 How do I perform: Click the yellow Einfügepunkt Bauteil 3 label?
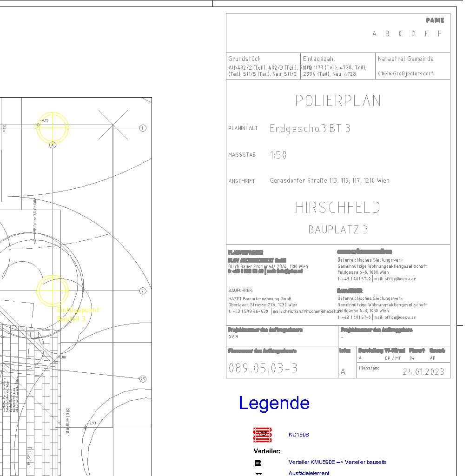(78, 315)
